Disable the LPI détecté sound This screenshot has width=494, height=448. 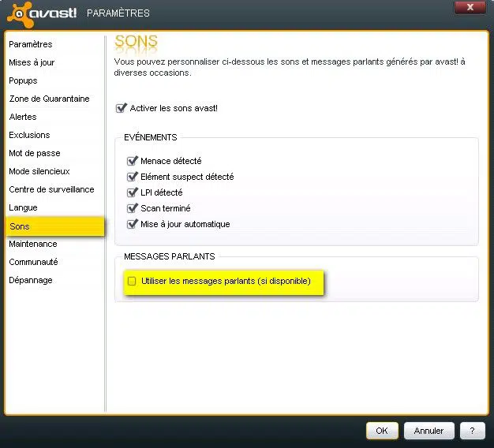[x=132, y=192]
